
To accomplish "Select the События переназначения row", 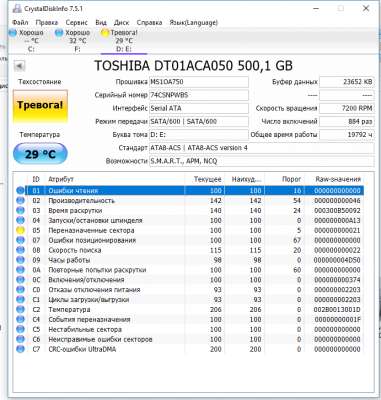I will click(189, 319).
